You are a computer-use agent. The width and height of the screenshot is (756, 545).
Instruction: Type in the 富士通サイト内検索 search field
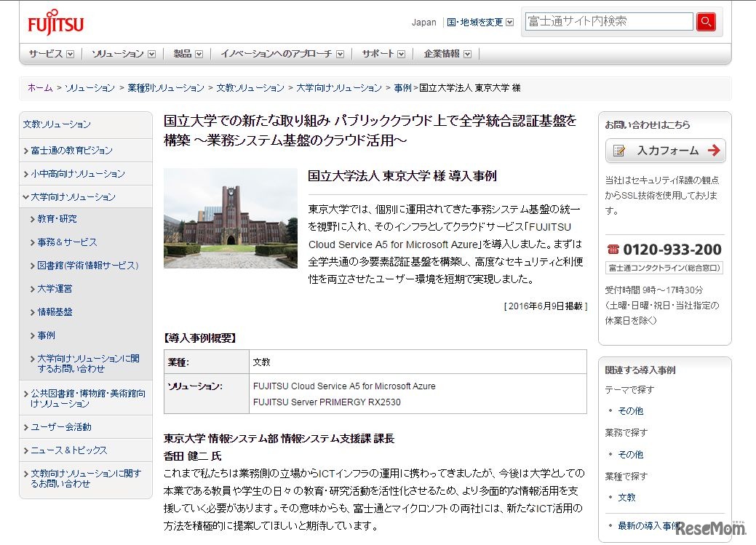point(608,22)
